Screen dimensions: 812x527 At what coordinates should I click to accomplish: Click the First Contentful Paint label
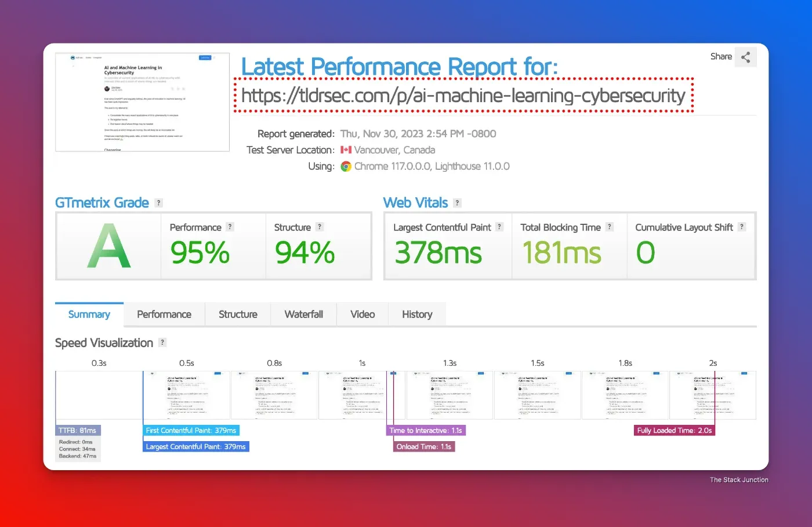pyautogui.click(x=191, y=430)
